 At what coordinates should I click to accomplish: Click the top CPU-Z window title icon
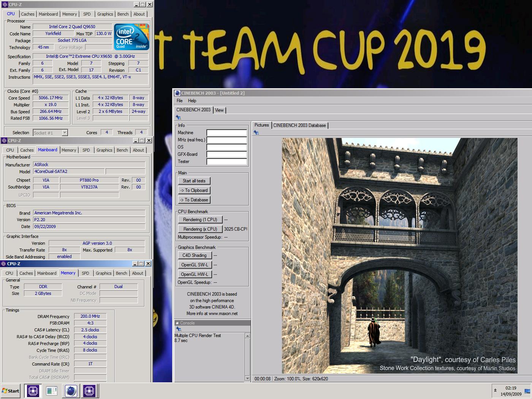click(x=5, y=5)
